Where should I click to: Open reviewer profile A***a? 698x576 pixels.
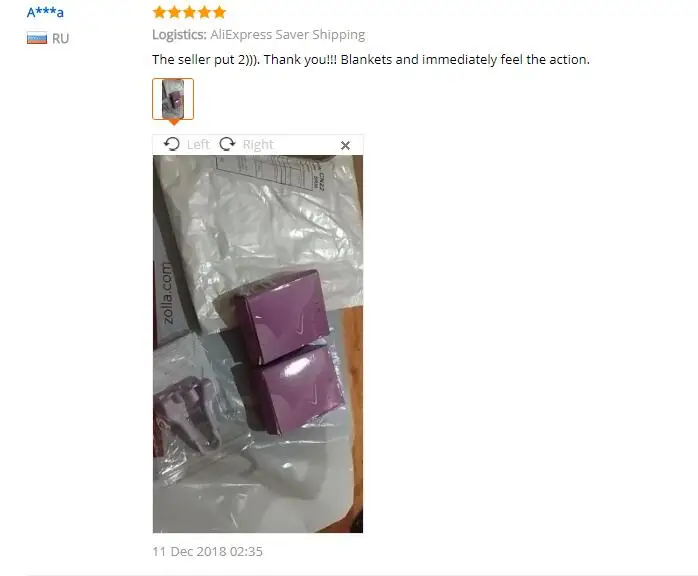(x=45, y=12)
